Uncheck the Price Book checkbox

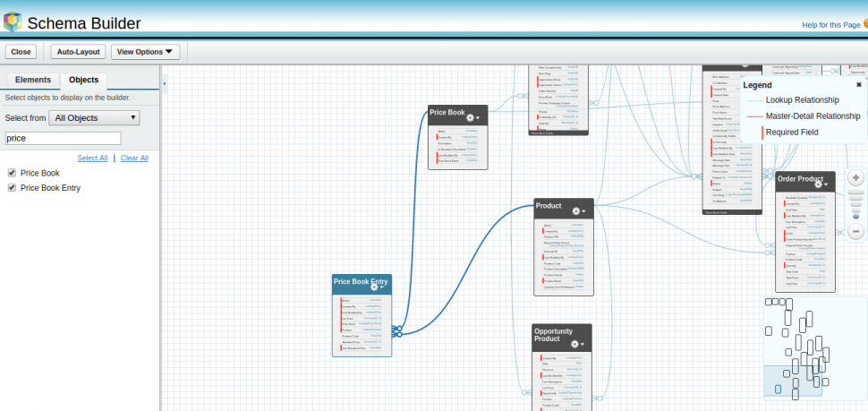[x=12, y=173]
